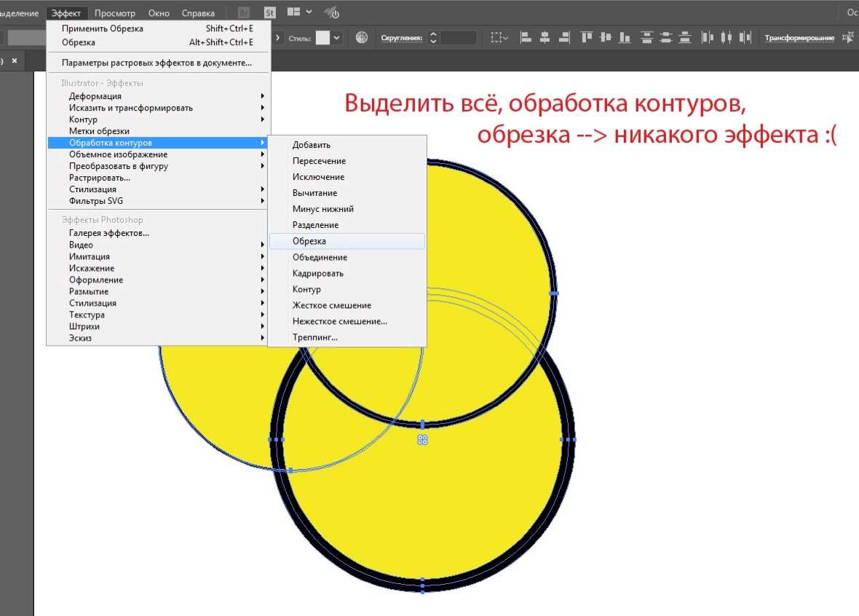Adjust the Скругления stepper arrows

tap(433, 37)
